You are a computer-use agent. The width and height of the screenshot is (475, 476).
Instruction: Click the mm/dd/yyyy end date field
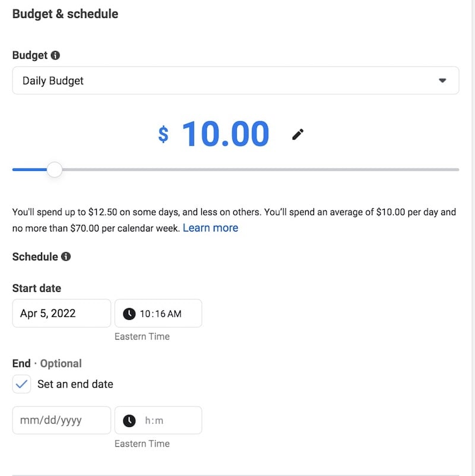pyautogui.click(x=61, y=420)
